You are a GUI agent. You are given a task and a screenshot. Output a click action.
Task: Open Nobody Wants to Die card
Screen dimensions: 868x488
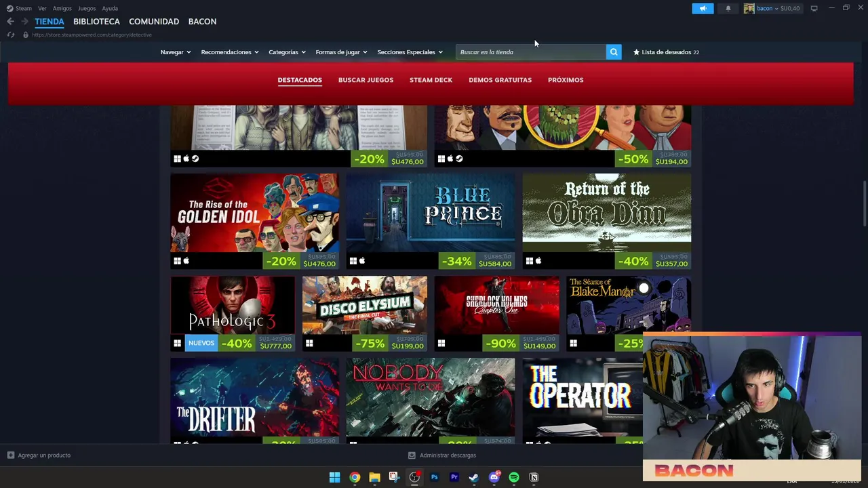431,401
